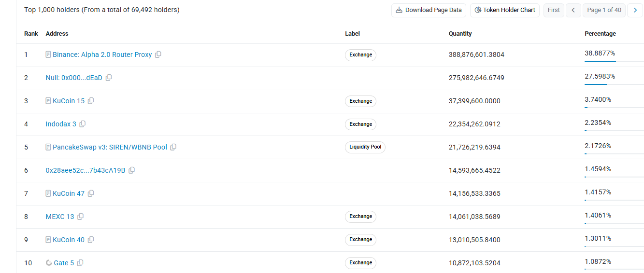
Task: Click the Exchange label for MEXC 13
Action: (360, 217)
